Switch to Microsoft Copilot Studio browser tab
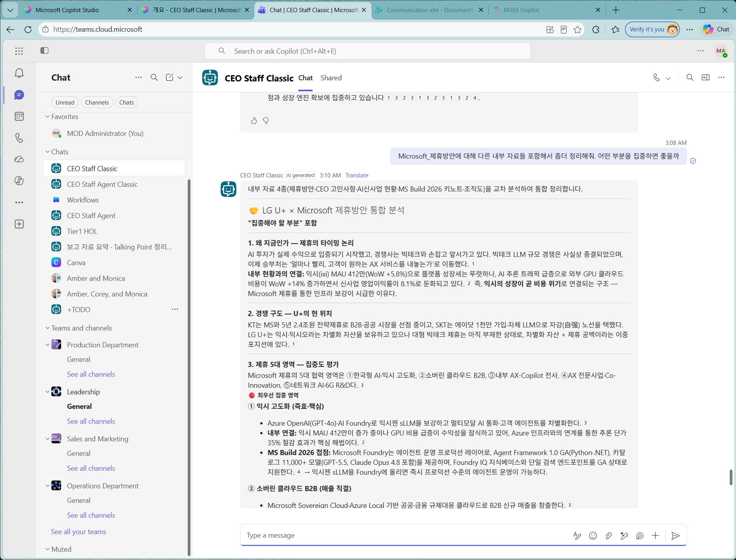This screenshot has width=736, height=560. point(78,10)
